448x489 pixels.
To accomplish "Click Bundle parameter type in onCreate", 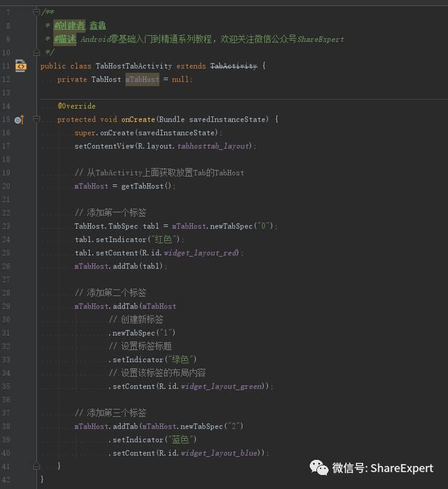I will click(x=172, y=120).
